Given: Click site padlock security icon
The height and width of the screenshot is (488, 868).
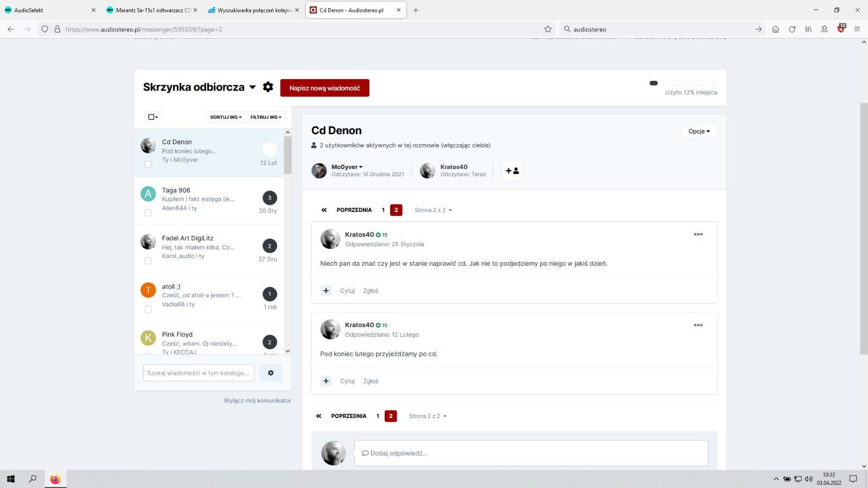Looking at the screenshot, I should click(57, 29).
